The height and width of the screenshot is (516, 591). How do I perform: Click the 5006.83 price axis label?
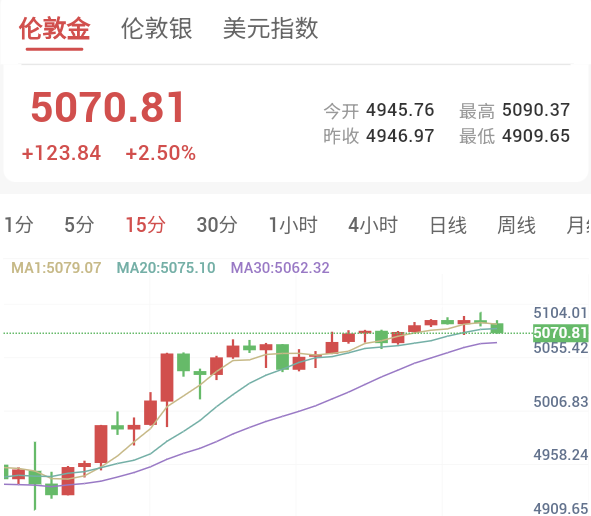(560, 402)
